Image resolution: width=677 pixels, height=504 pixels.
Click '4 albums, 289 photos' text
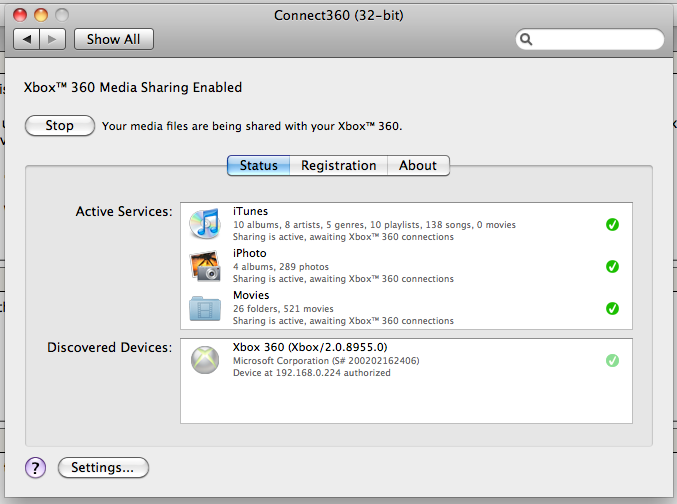pyautogui.click(x=281, y=266)
